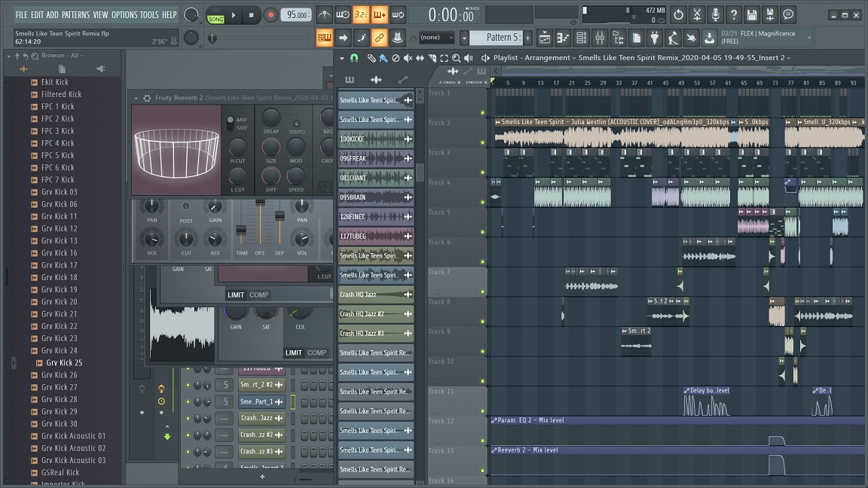Toggle the PAT/SONG mode switch
Image resolution: width=868 pixels, height=488 pixels.
[x=215, y=15]
